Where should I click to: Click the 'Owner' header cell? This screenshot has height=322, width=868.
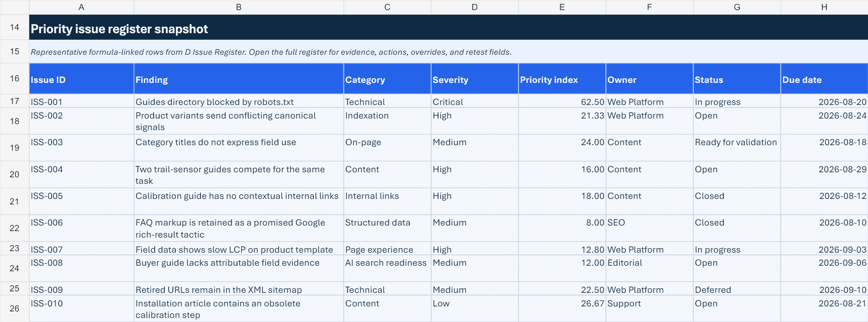tap(649, 79)
